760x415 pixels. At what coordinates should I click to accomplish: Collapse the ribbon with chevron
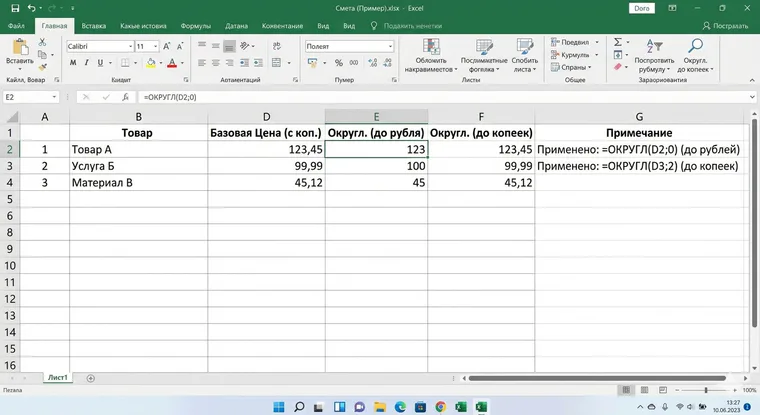tap(752, 80)
